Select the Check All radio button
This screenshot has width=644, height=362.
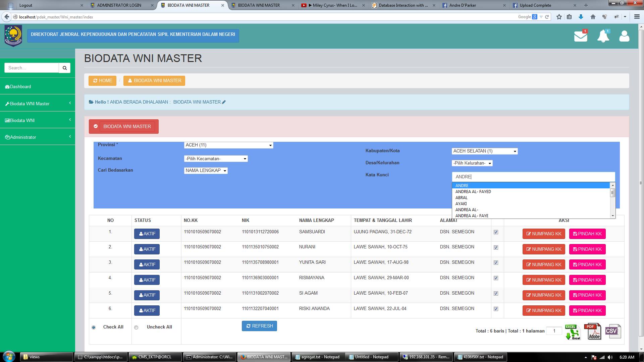point(94,327)
